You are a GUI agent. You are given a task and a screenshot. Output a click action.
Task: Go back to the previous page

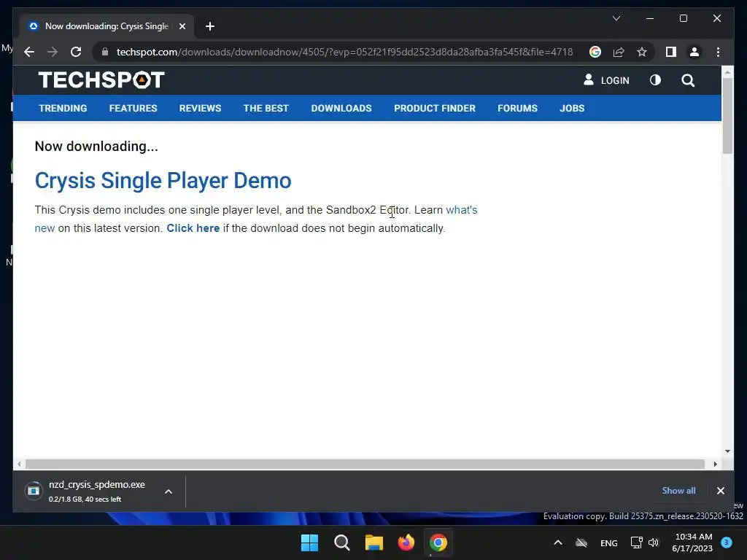(29, 52)
